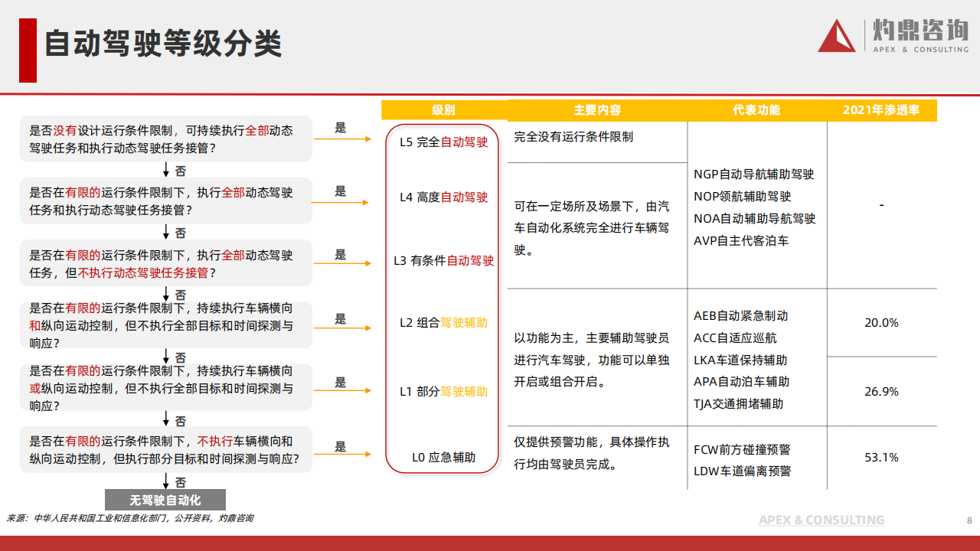Select FCW前方碰撞预警 function entry
This screenshot has height=551, width=980.
point(742,449)
